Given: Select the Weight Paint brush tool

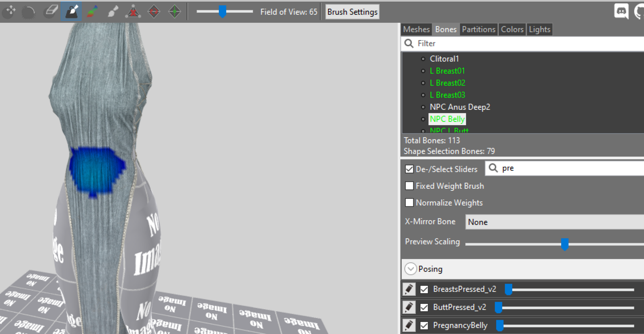Looking at the screenshot, I should (x=71, y=11).
